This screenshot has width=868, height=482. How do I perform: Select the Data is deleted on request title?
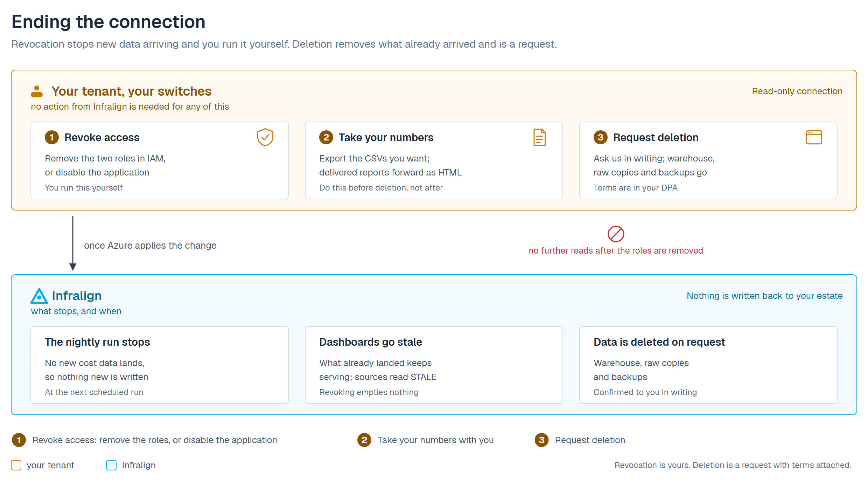[x=659, y=342]
